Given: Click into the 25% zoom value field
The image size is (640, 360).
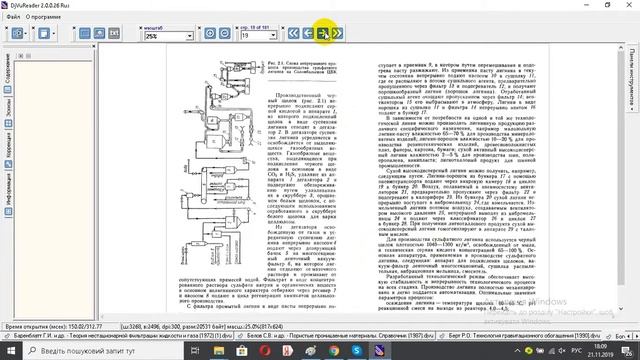Looking at the screenshot, I should 165,36.
